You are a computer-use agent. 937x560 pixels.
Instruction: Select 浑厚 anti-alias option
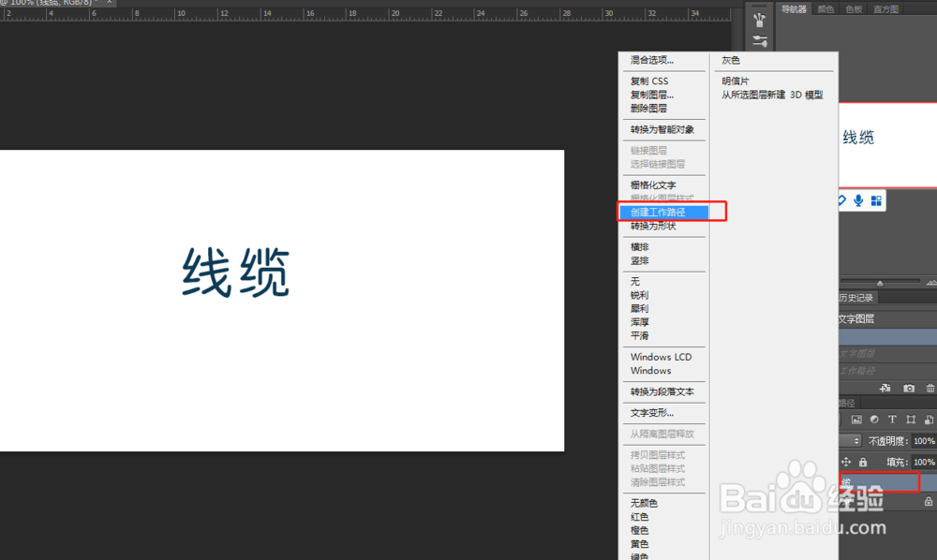[x=639, y=322]
